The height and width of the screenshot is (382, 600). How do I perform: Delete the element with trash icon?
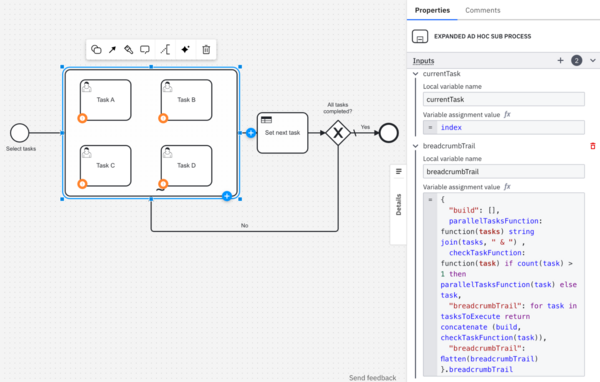point(206,49)
